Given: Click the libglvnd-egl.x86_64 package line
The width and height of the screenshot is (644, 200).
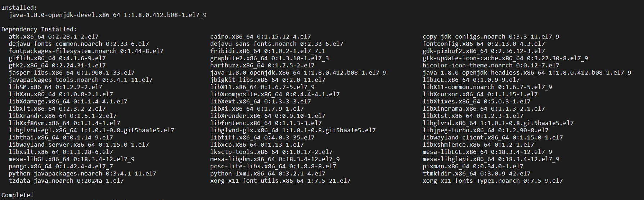Looking at the screenshot, I should tap(91, 130).
